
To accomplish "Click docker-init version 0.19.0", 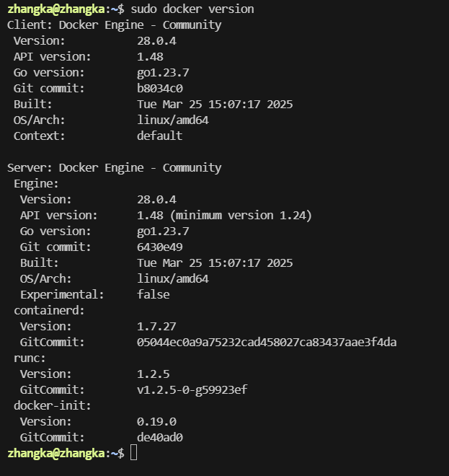I will 156,422.
